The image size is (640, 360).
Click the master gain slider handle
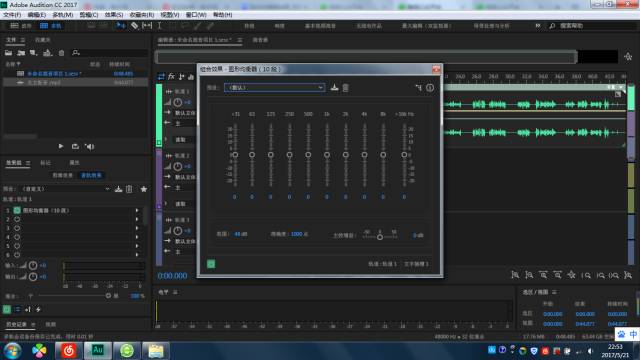coord(380,237)
